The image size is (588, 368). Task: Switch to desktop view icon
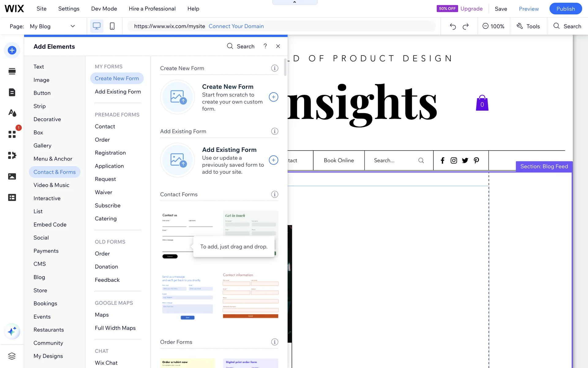(x=96, y=26)
